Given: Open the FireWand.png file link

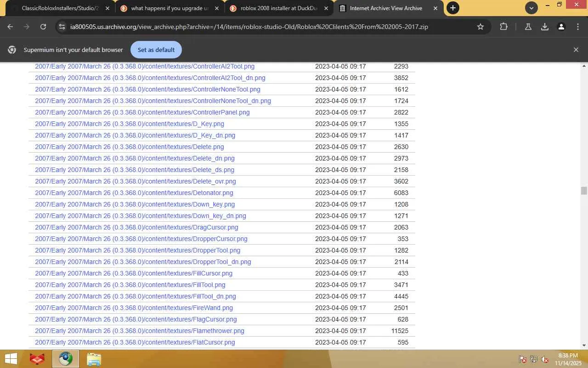Looking at the screenshot, I should 134,308.
